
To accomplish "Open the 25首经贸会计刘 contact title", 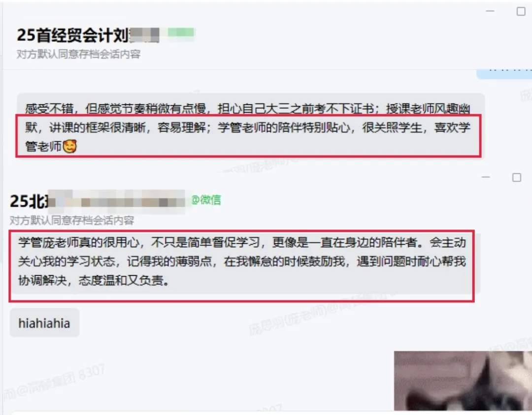I will coord(72,35).
